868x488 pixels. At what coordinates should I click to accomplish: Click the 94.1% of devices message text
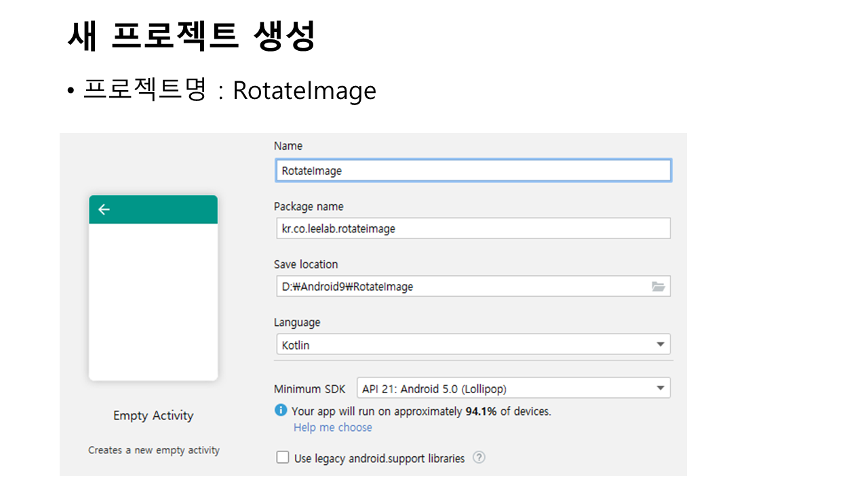[x=421, y=411]
